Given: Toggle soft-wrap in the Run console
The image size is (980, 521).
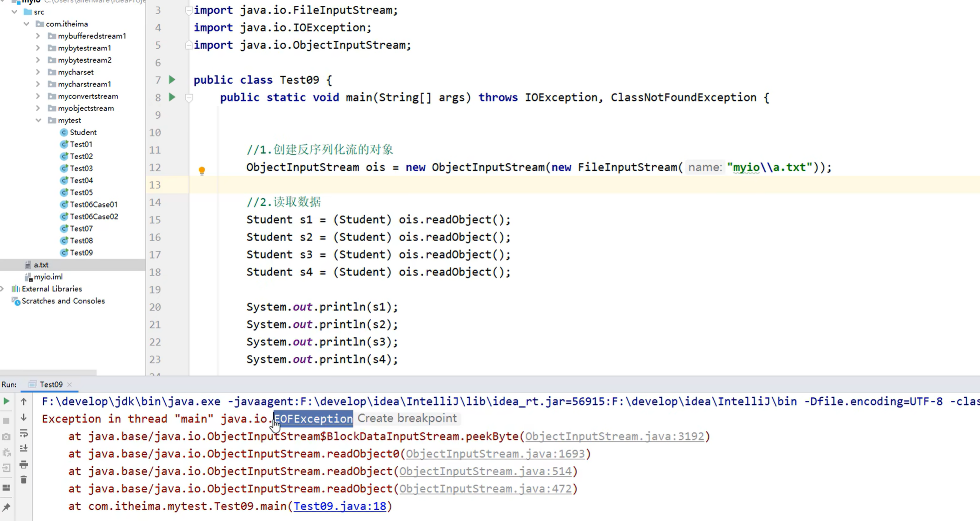Looking at the screenshot, I should click(24, 433).
